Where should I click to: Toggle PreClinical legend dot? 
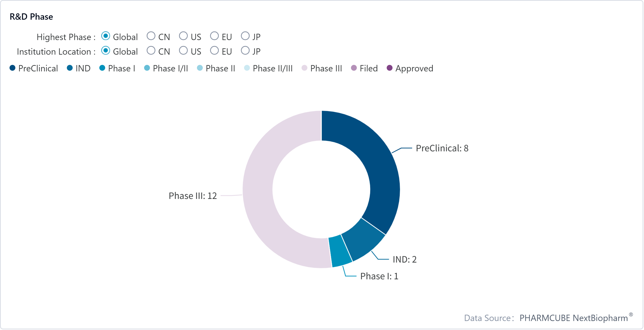pyautogui.click(x=12, y=68)
